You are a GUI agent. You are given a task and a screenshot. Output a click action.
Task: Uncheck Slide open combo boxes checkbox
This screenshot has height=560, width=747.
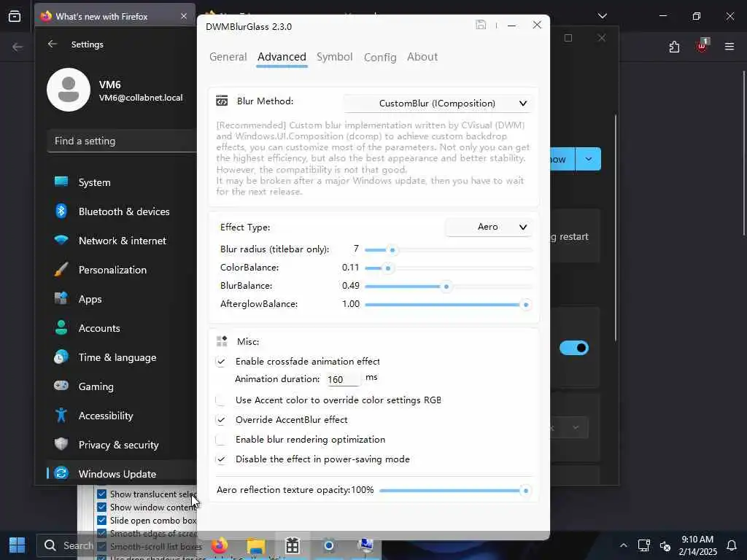[x=101, y=521]
